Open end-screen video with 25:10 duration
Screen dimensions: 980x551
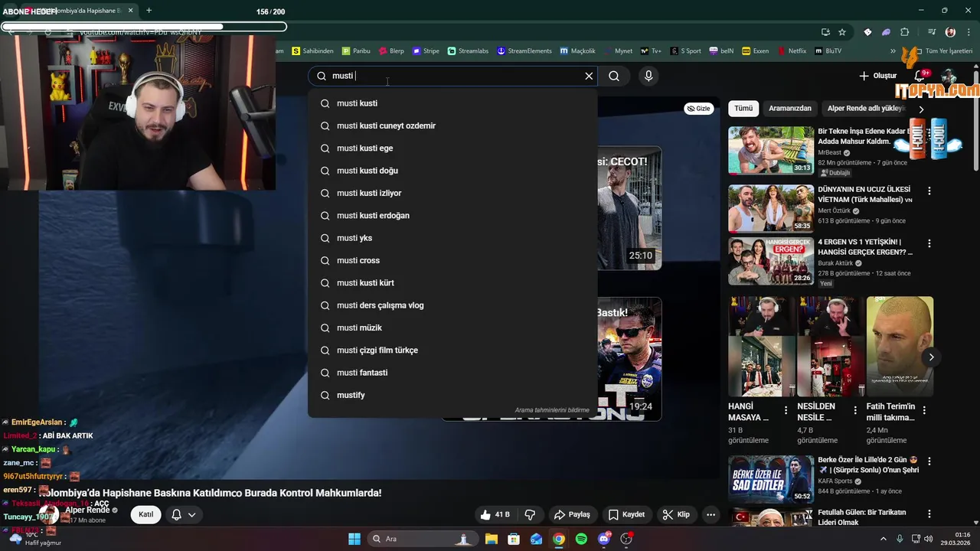pos(629,208)
